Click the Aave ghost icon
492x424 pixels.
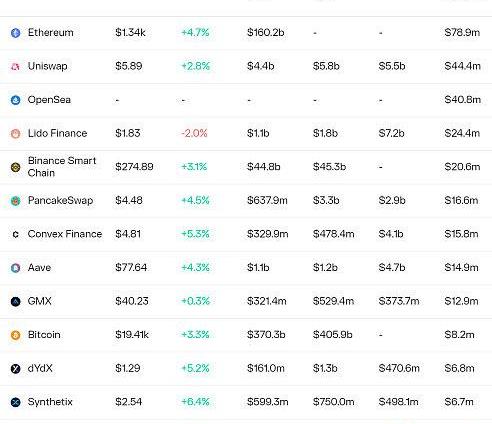click(x=16, y=268)
